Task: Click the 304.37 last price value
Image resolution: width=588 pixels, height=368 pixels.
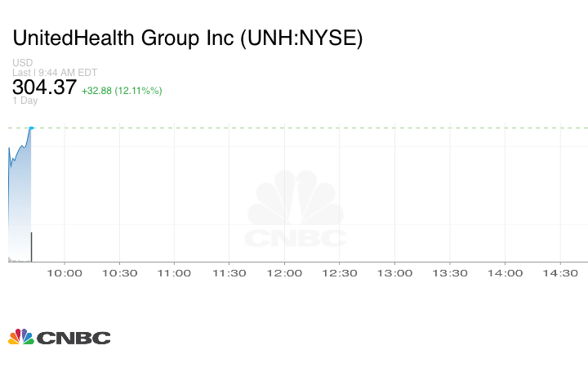Action: pos(44,88)
